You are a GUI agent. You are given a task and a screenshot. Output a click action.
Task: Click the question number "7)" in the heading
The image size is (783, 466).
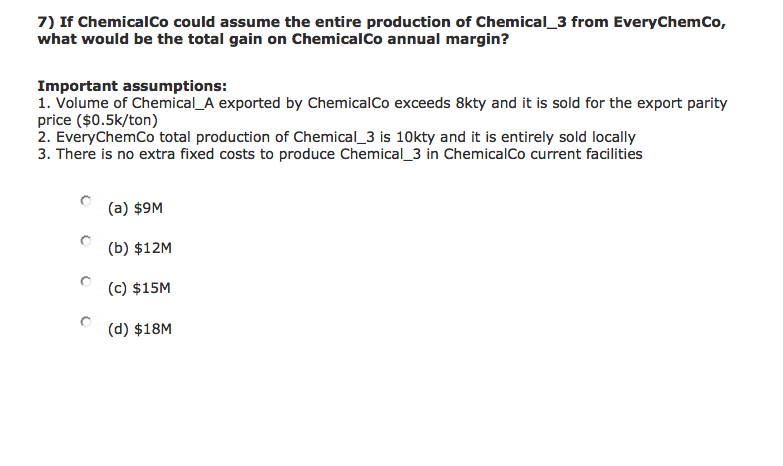[46, 22]
